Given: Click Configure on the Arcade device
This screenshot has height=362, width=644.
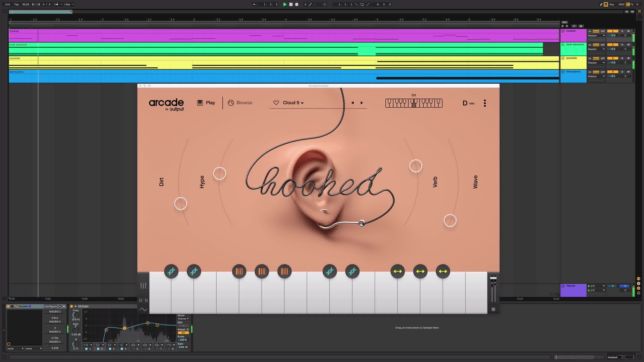Looking at the screenshot, I should click(x=51, y=306).
